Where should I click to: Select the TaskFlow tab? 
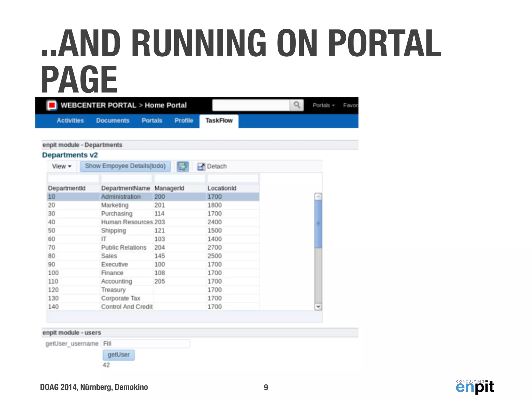[219, 121]
